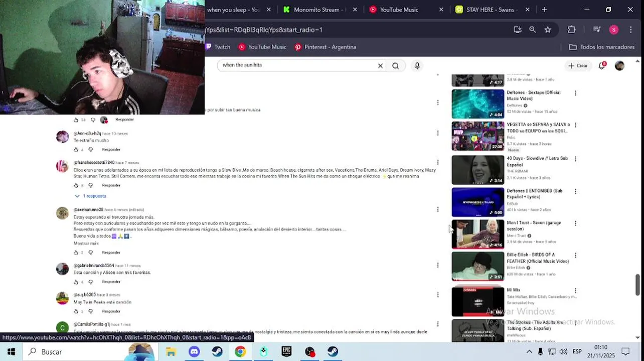Dislike the comment by @Ann-o3u-h2q
Screen dimensions: 644x361
tap(91, 149)
